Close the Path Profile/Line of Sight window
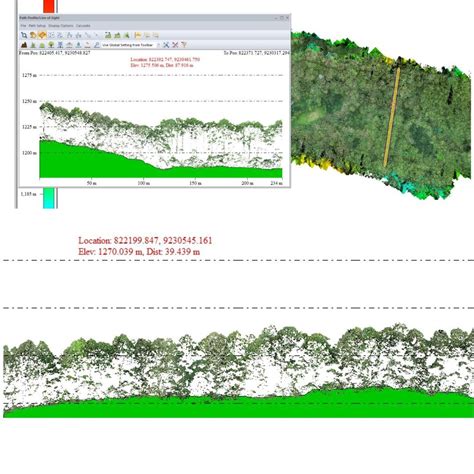474x474 pixels. pyautogui.click(x=288, y=18)
